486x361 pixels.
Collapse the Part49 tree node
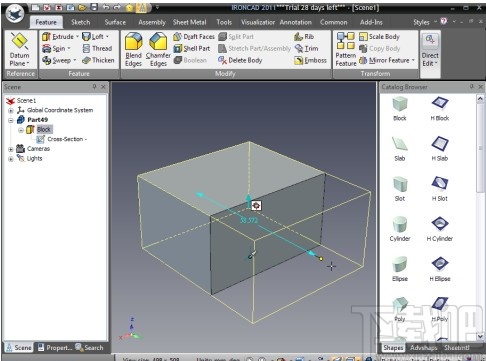click(x=11, y=120)
